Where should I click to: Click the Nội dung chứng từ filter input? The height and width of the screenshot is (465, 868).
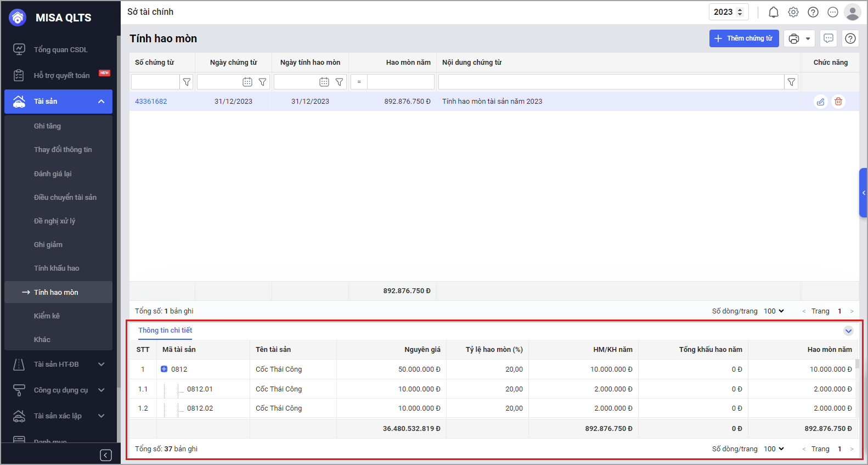coord(611,82)
